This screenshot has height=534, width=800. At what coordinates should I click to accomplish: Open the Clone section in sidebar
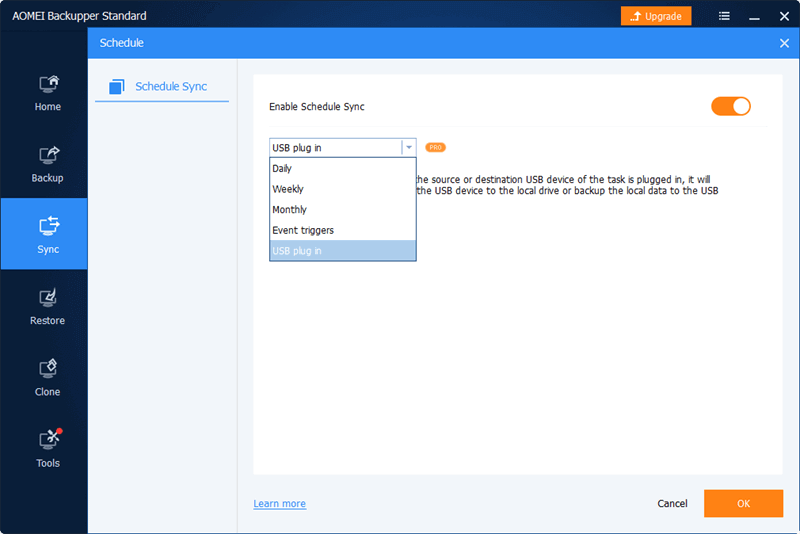coord(47,377)
